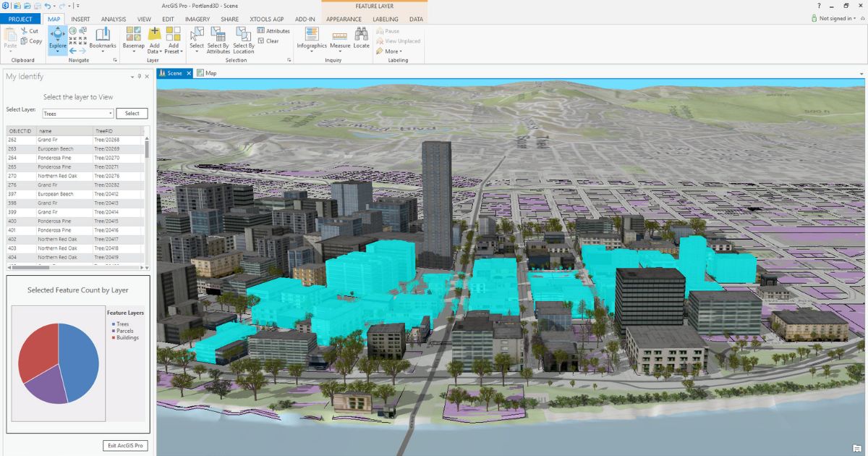Image resolution: width=868 pixels, height=456 pixels.
Task: Select the row with Tree/20276
Action: (75, 176)
